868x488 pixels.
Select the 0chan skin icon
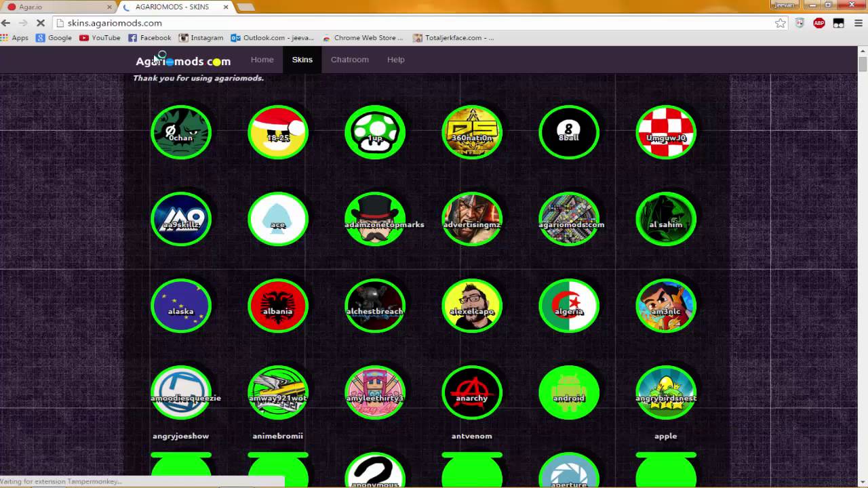pyautogui.click(x=181, y=132)
